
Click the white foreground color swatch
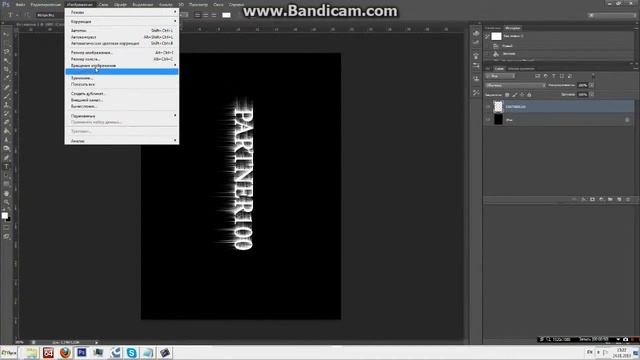[x=4, y=215]
